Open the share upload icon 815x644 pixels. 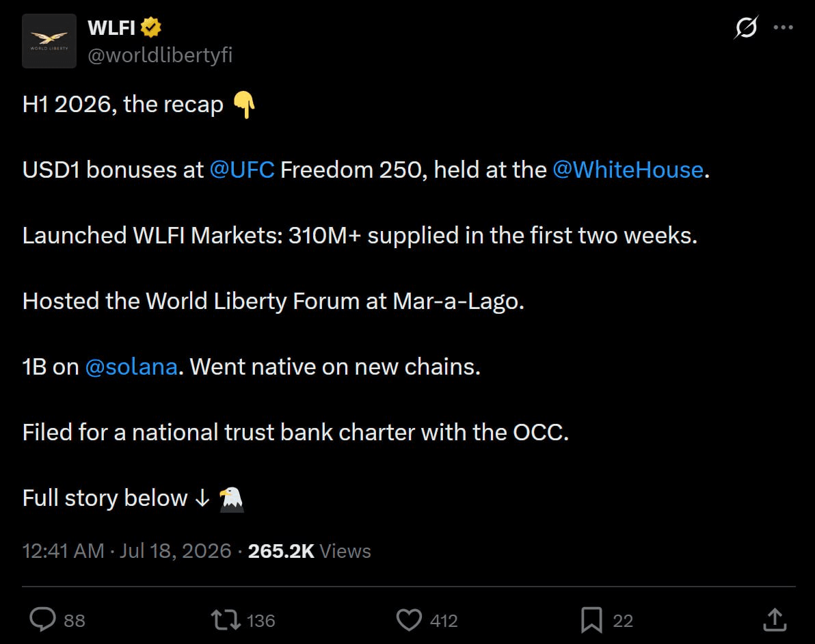(775, 619)
